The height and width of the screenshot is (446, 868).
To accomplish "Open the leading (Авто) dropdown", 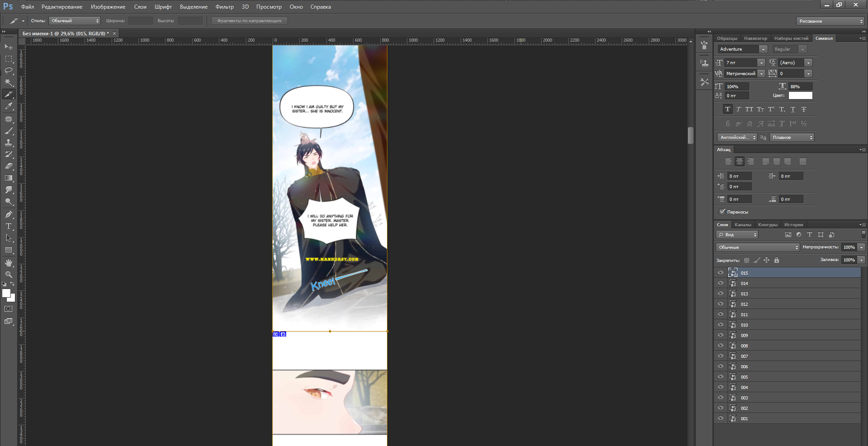I will pos(809,62).
